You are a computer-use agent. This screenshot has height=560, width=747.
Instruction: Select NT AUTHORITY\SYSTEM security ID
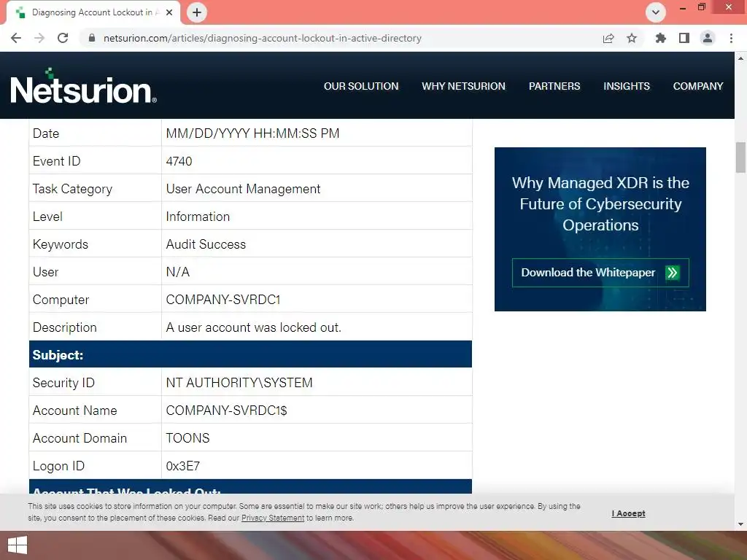point(239,383)
